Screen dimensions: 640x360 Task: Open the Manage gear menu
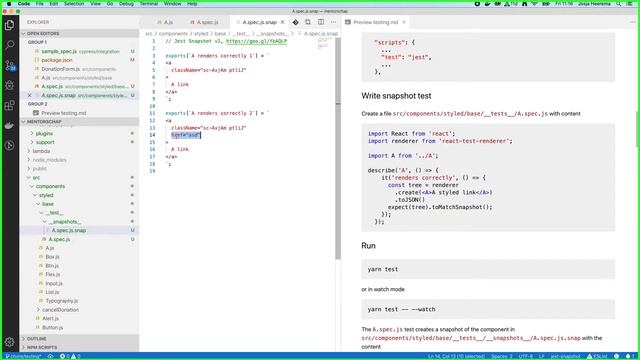pyautogui.click(x=9, y=342)
